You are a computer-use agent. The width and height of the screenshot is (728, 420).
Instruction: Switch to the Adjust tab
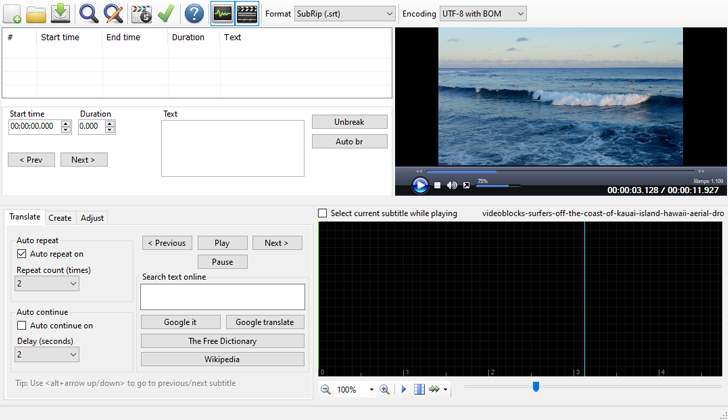tap(92, 217)
